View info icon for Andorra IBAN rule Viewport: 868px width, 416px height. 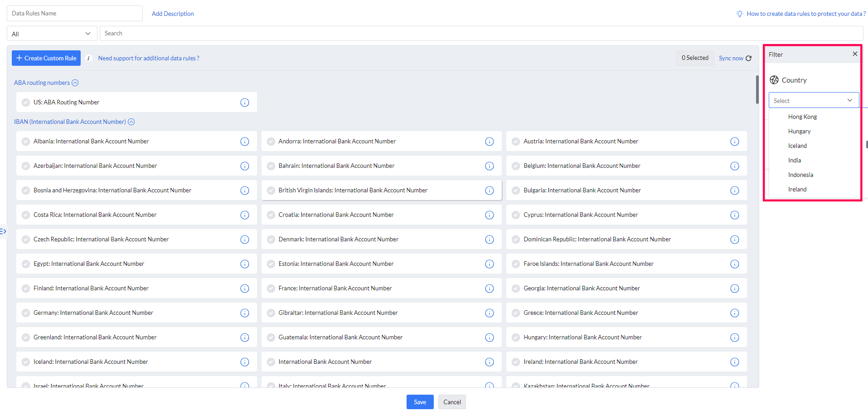(x=490, y=142)
